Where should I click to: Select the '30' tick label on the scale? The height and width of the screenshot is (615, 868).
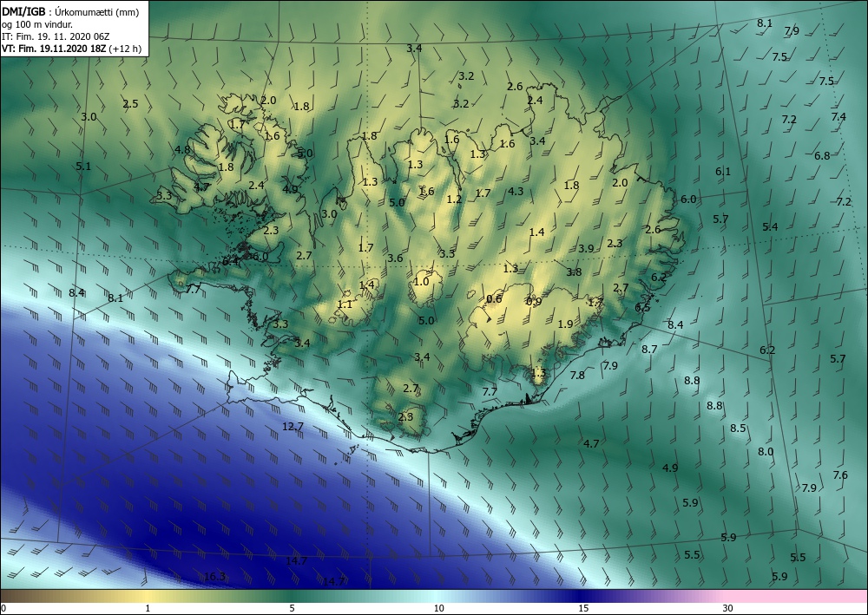(x=727, y=609)
